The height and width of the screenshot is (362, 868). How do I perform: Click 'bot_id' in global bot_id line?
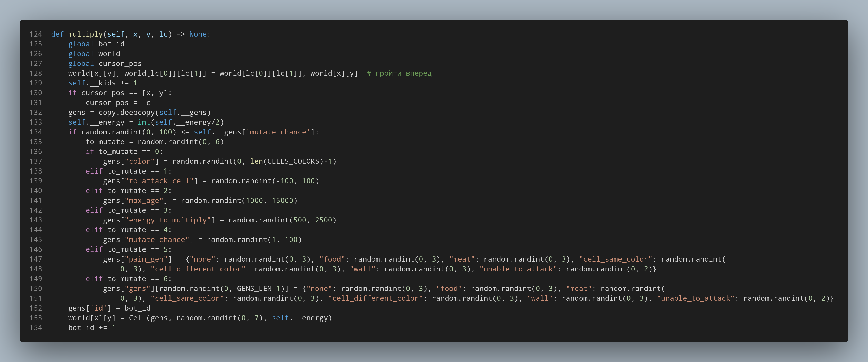click(112, 44)
